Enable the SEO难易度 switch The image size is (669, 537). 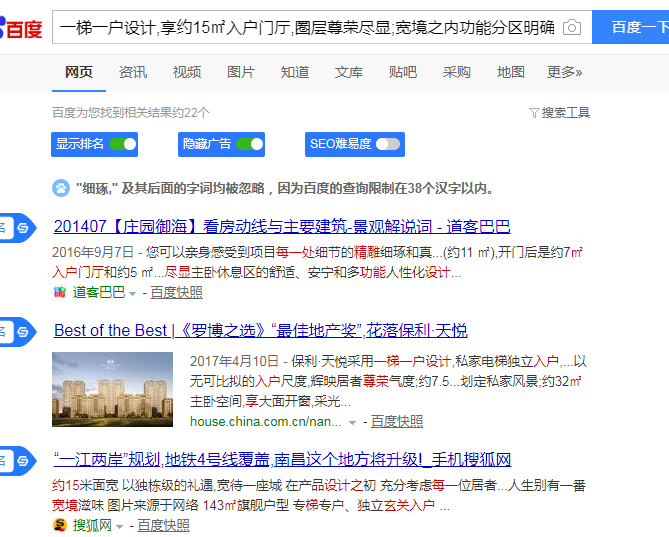coord(388,144)
